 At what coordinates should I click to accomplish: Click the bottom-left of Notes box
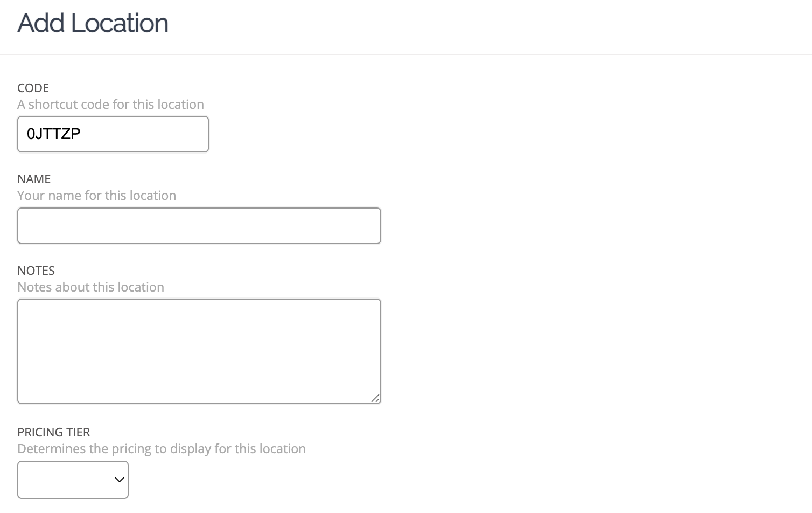point(24,398)
